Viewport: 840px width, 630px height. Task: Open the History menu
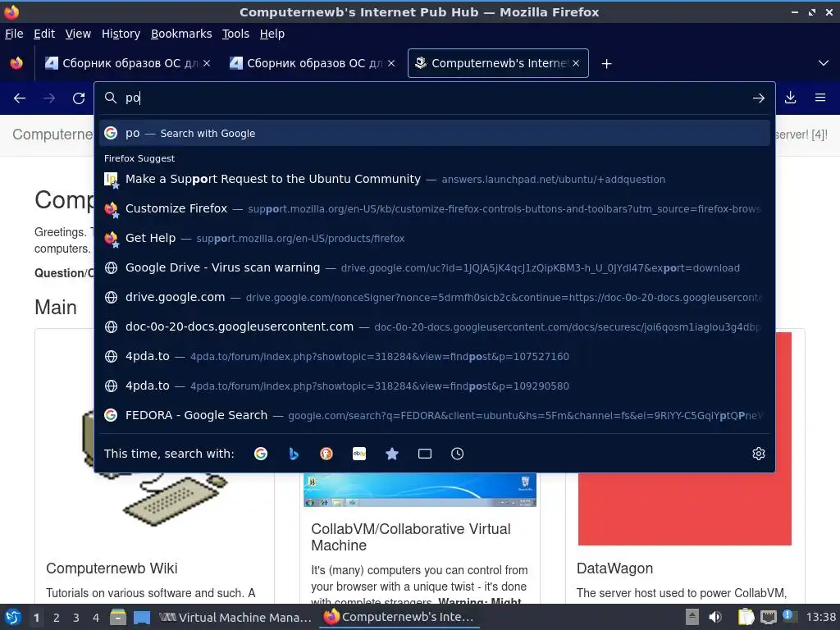coord(121,34)
